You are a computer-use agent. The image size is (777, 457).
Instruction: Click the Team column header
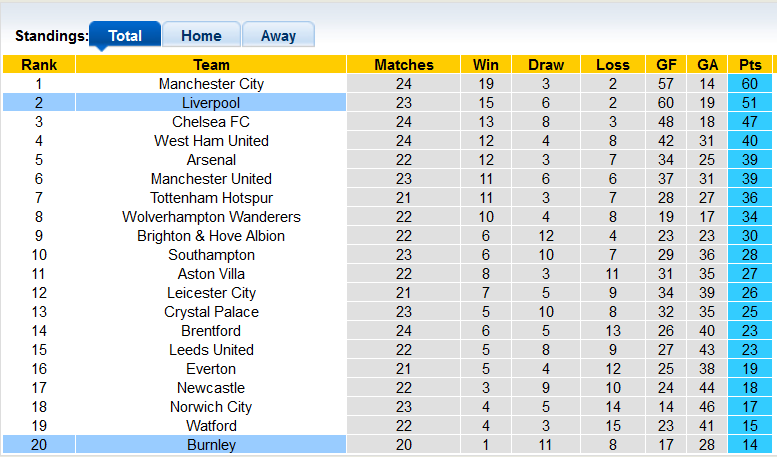[x=211, y=64]
